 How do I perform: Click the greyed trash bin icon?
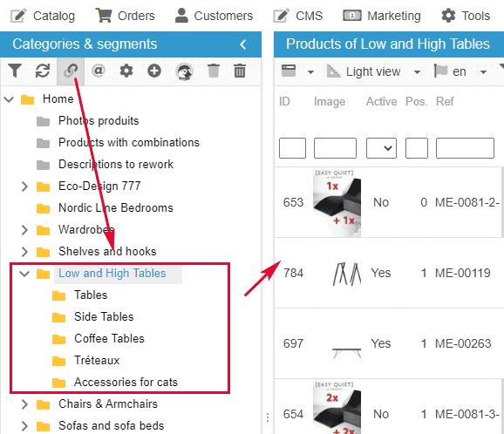(x=213, y=71)
